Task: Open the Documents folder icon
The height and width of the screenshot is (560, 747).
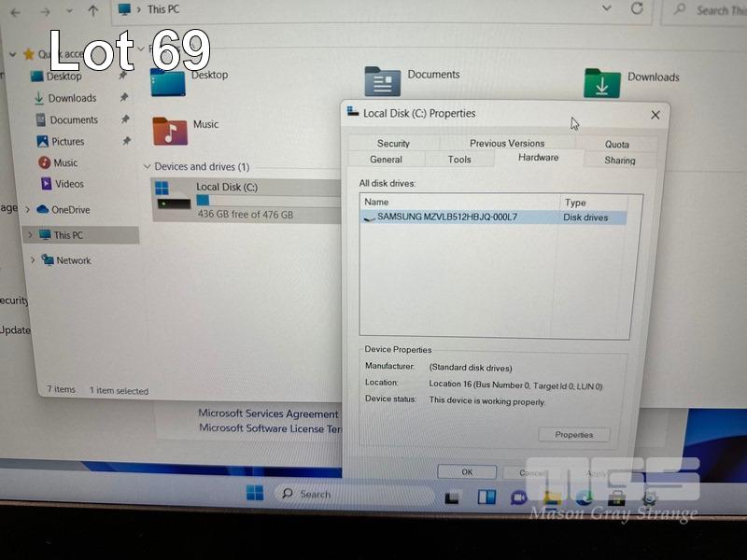Action: [383, 81]
